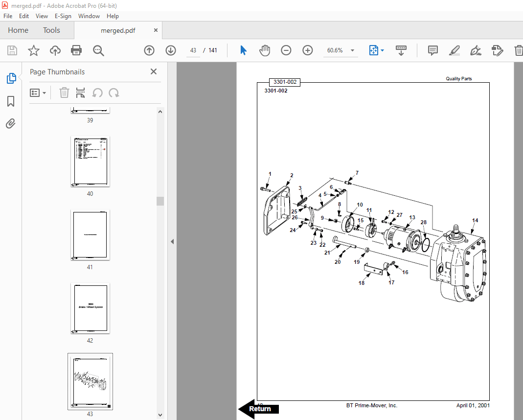Open the zoom level dropdown
523x420 pixels.
tap(352, 50)
